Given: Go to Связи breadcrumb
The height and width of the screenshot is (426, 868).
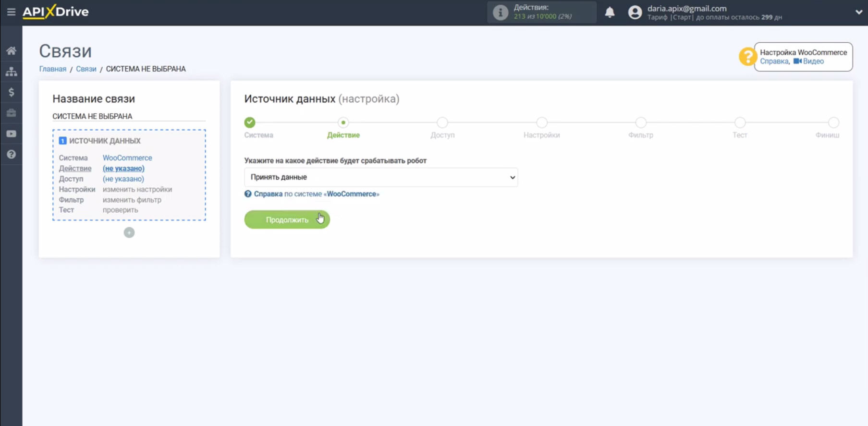Looking at the screenshot, I should [x=86, y=69].
